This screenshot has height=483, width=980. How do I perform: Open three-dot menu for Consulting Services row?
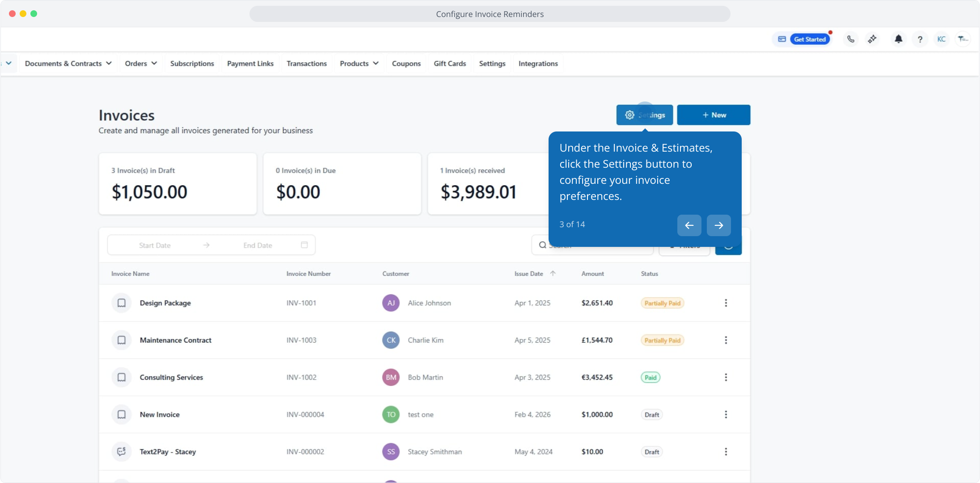(x=726, y=377)
